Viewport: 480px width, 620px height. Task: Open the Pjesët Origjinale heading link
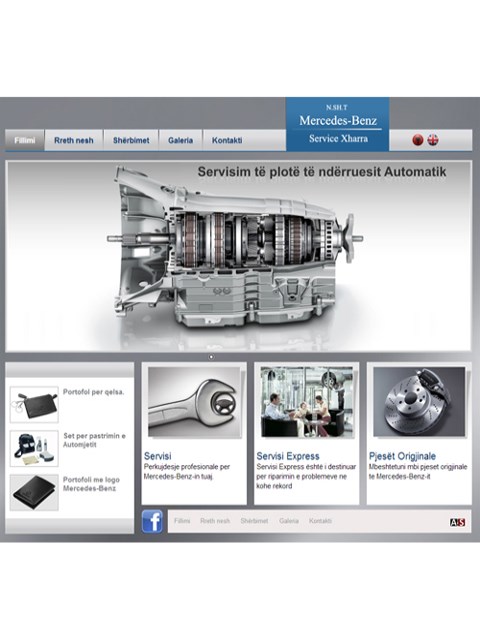point(402,456)
